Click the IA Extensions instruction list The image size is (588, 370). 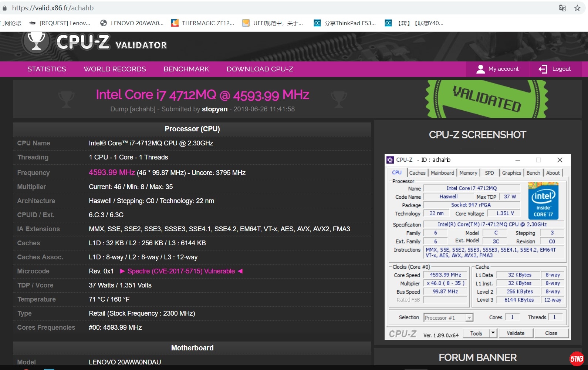click(219, 229)
